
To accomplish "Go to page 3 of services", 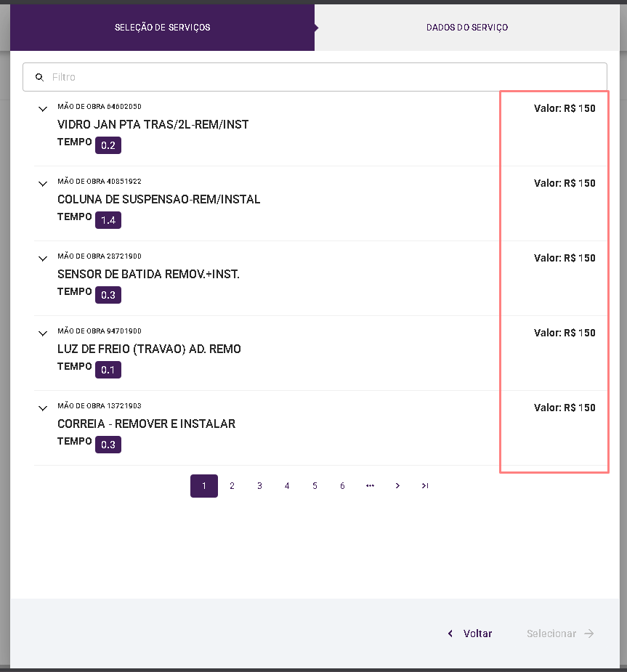I will click(259, 486).
